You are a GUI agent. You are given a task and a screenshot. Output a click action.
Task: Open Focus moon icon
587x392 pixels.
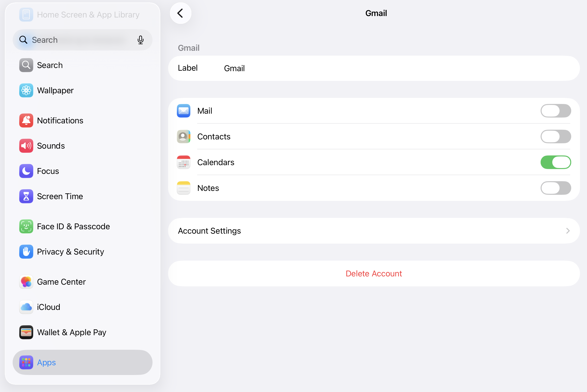(26, 171)
